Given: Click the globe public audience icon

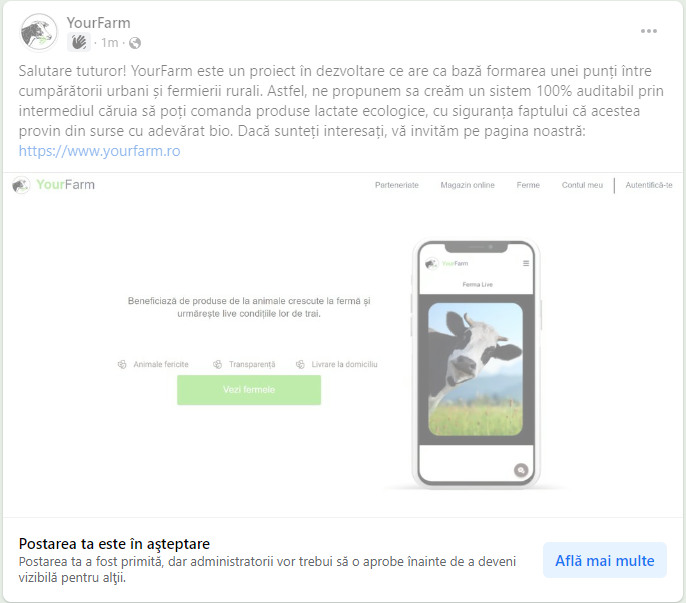Looking at the screenshot, I should tap(135, 43).
